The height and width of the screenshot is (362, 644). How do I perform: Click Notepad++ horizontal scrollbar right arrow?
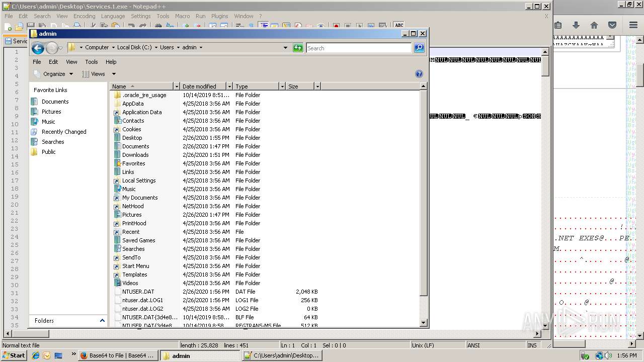(537, 333)
